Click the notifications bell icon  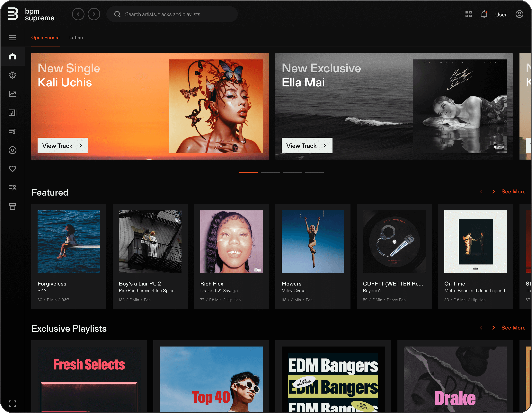pyautogui.click(x=484, y=14)
